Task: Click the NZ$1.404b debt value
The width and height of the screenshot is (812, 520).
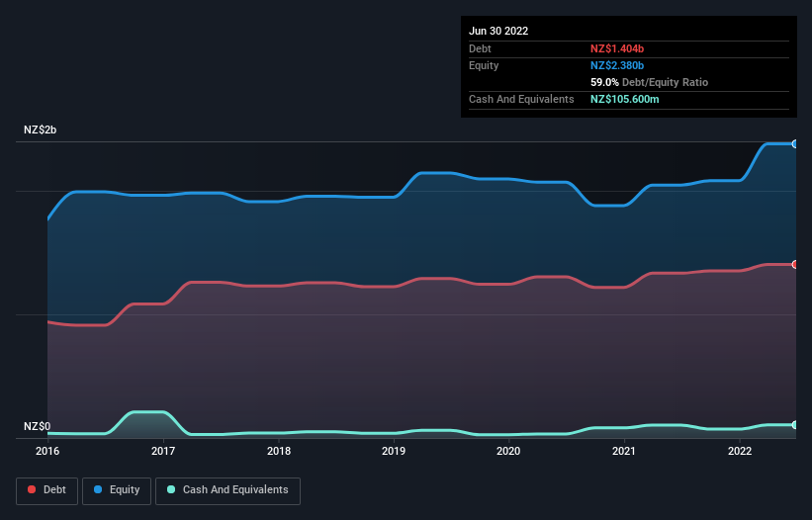Action: [617, 48]
